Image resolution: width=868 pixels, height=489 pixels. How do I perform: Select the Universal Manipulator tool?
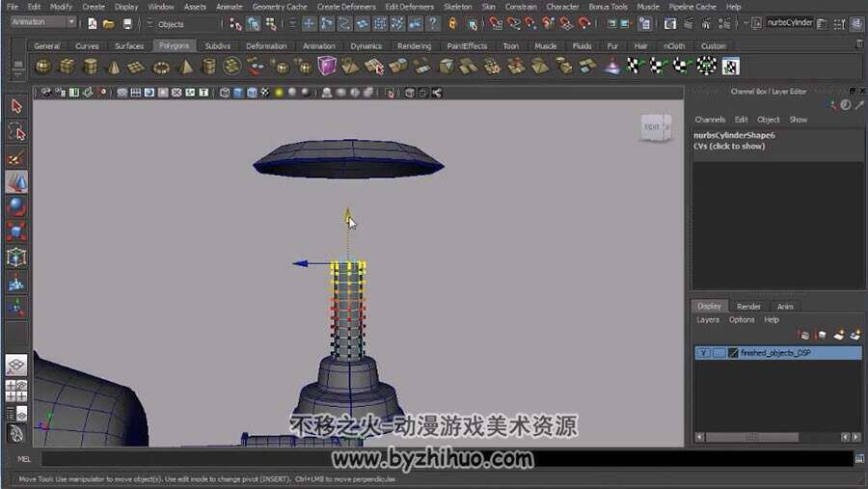16,257
